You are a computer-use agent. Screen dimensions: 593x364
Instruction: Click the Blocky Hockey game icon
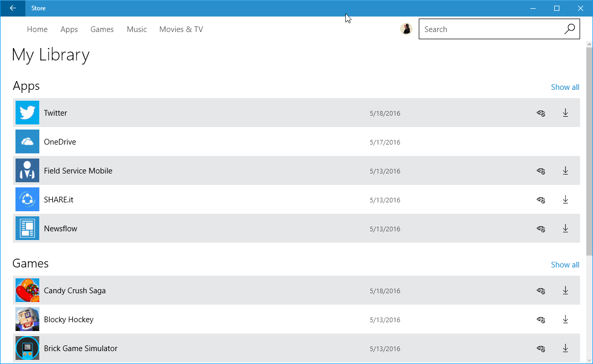click(27, 319)
